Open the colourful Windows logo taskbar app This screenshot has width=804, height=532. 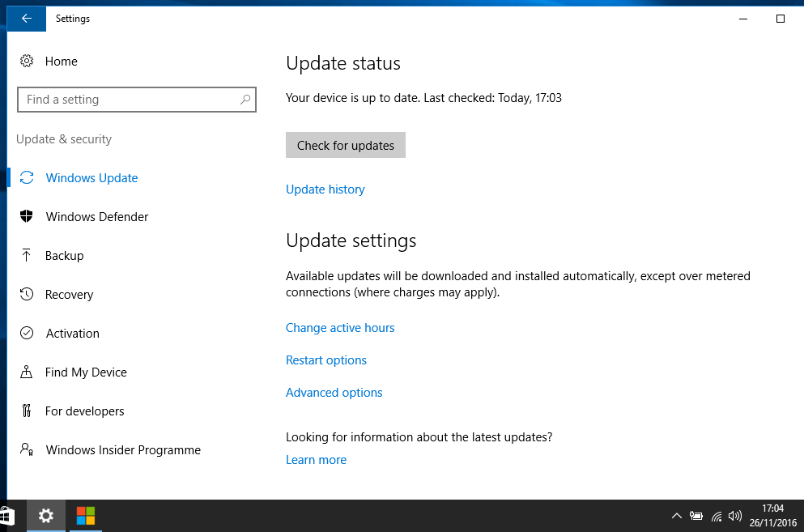pyautogui.click(x=86, y=516)
